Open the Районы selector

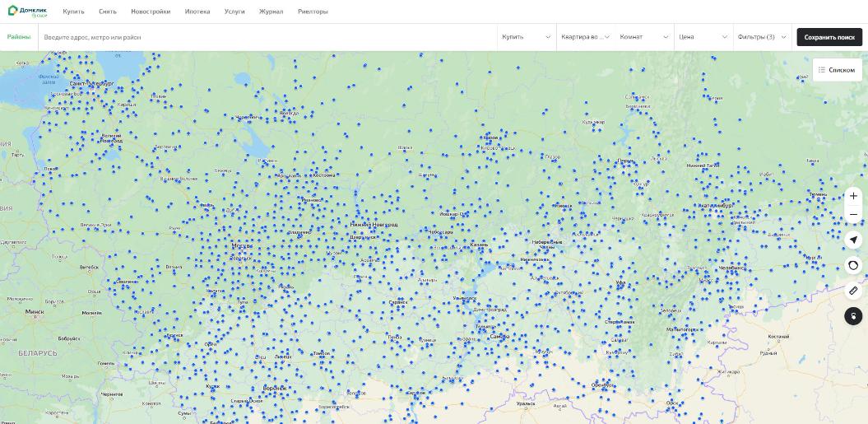pos(19,37)
